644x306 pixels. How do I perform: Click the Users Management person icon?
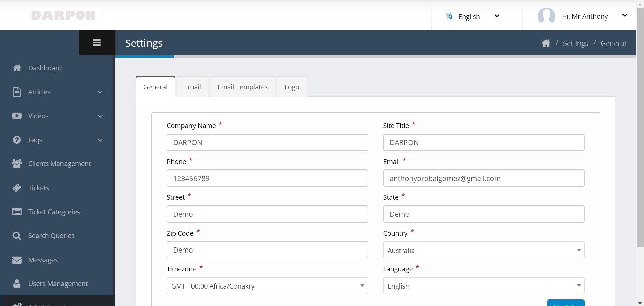17,284
